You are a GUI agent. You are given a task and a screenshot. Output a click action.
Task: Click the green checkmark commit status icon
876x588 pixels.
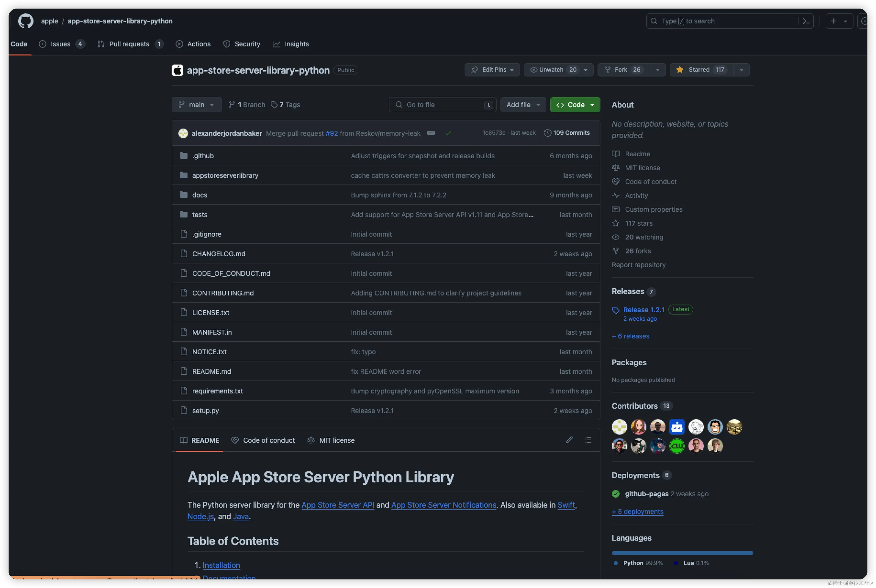click(x=448, y=133)
